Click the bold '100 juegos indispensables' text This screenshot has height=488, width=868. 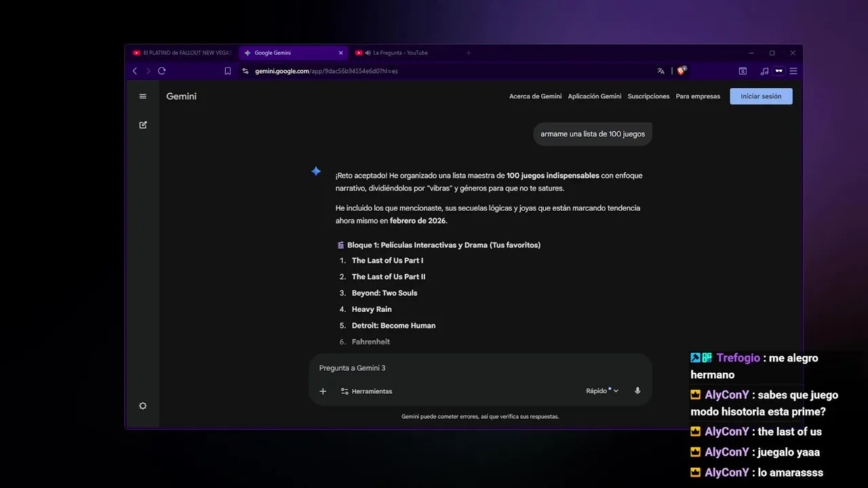pos(553,176)
